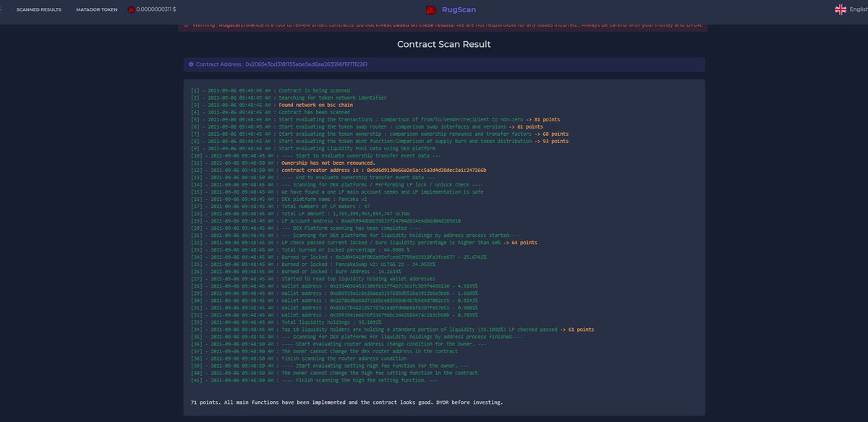Click wallet address entry with 0.9243%
Viewport: 868px width, 422px height.
coord(334,300)
